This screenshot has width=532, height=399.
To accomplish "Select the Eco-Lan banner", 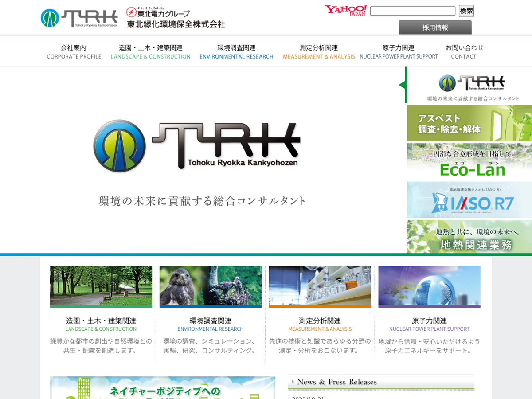I will pyautogui.click(x=469, y=161).
